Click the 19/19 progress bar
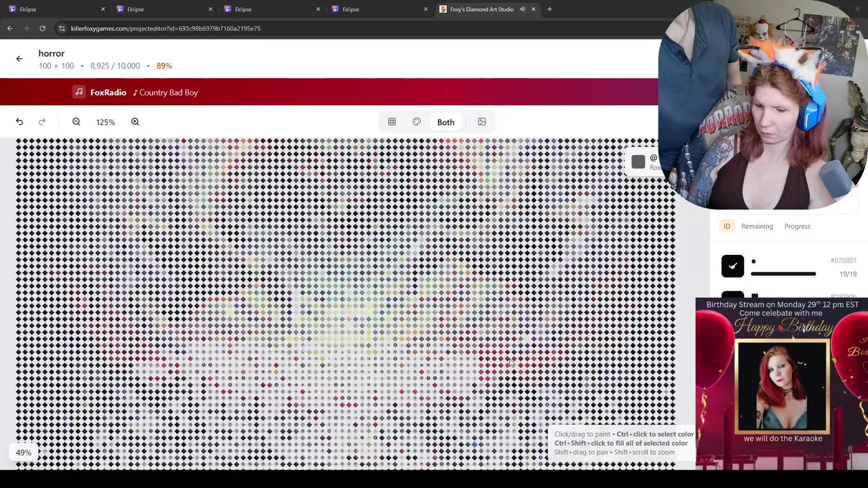 click(x=783, y=274)
